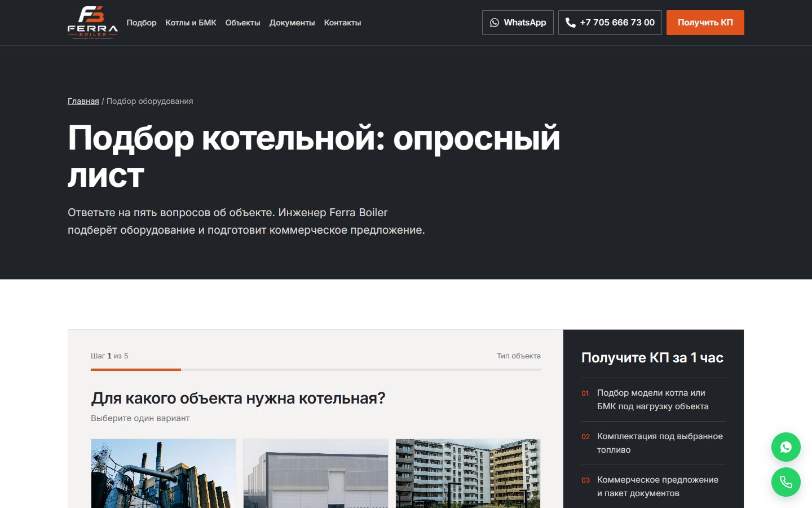Click the Ferra Boiler logo
Viewport: 812px width, 508px height.
point(92,23)
